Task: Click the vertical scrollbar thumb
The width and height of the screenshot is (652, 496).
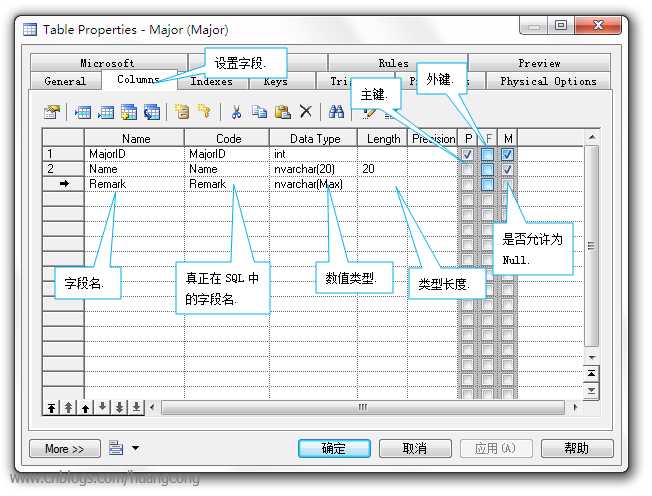Action: (592, 245)
